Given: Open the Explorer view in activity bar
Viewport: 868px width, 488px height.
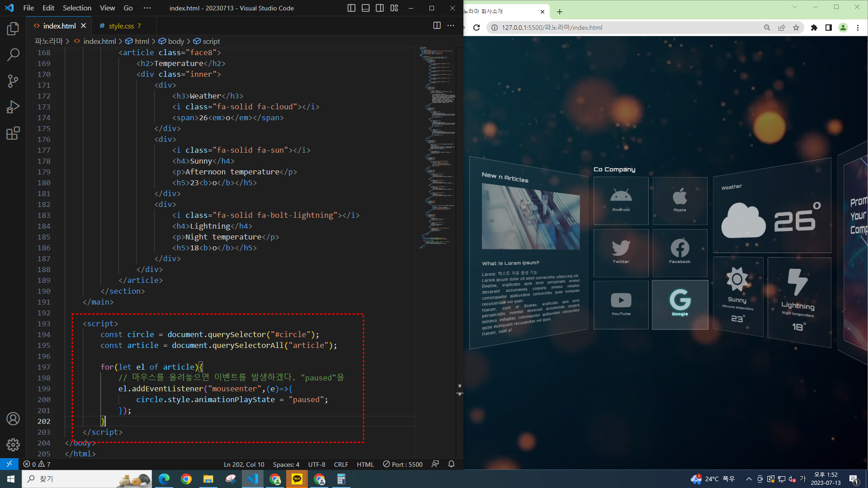Looking at the screenshot, I should pos(13,29).
